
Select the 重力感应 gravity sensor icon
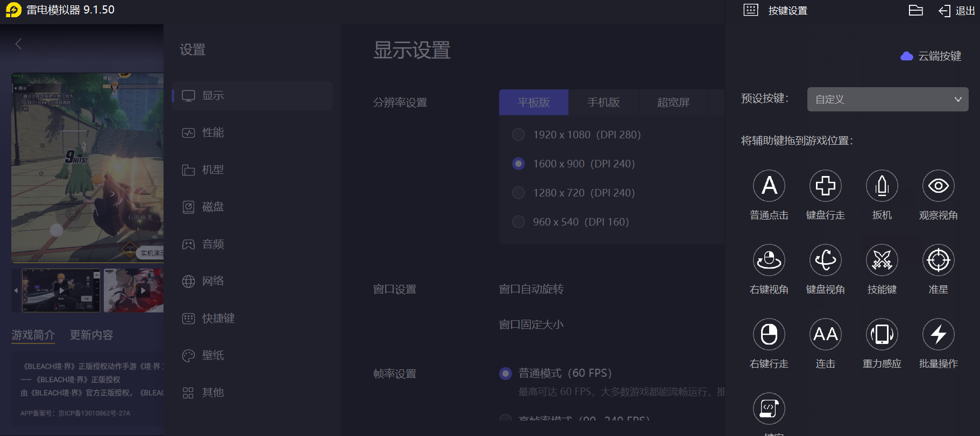click(x=882, y=334)
